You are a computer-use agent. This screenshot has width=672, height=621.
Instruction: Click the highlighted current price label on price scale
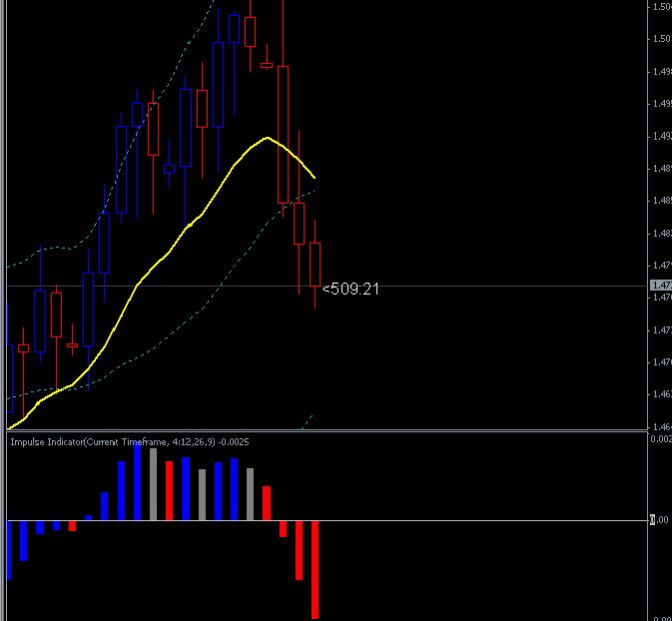point(661,285)
